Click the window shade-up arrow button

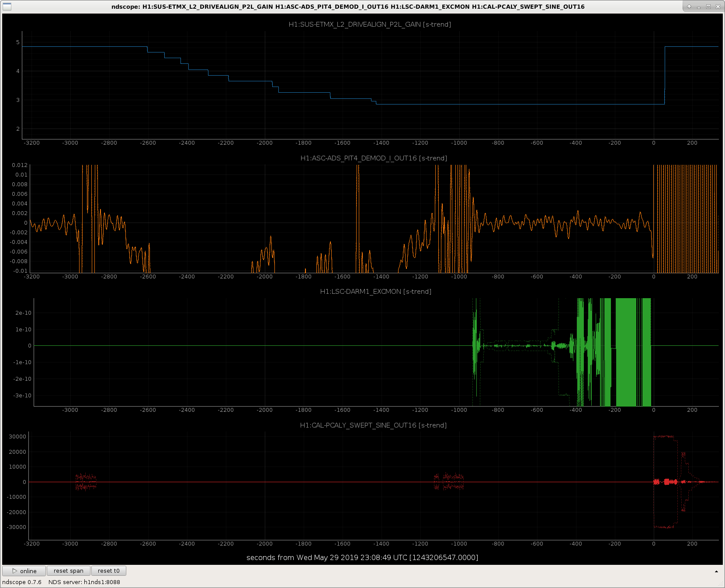coord(689,7)
